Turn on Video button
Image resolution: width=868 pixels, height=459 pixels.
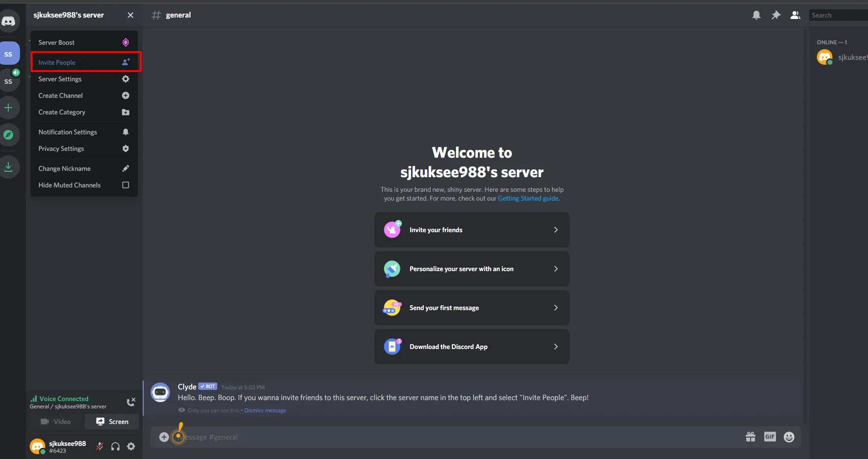(56, 422)
